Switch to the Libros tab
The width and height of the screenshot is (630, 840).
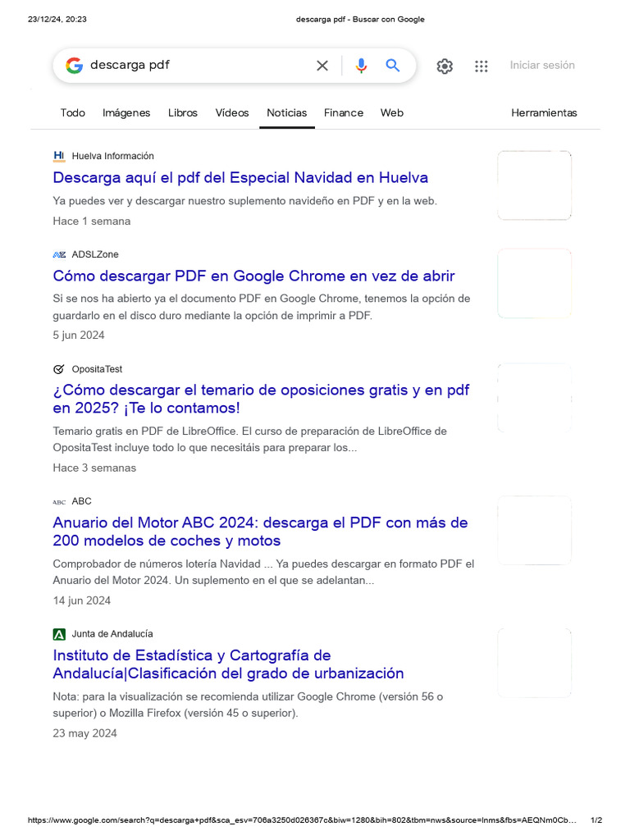(x=183, y=113)
